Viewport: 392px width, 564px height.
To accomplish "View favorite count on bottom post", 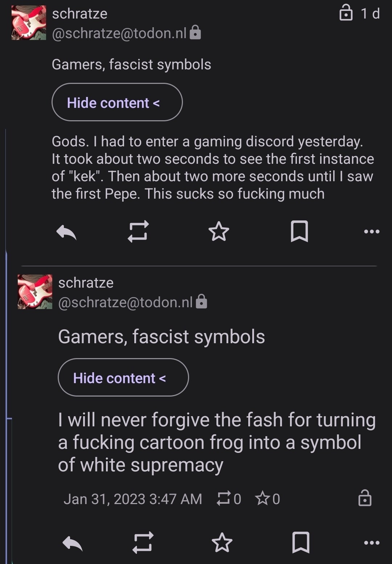I will 268,499.
